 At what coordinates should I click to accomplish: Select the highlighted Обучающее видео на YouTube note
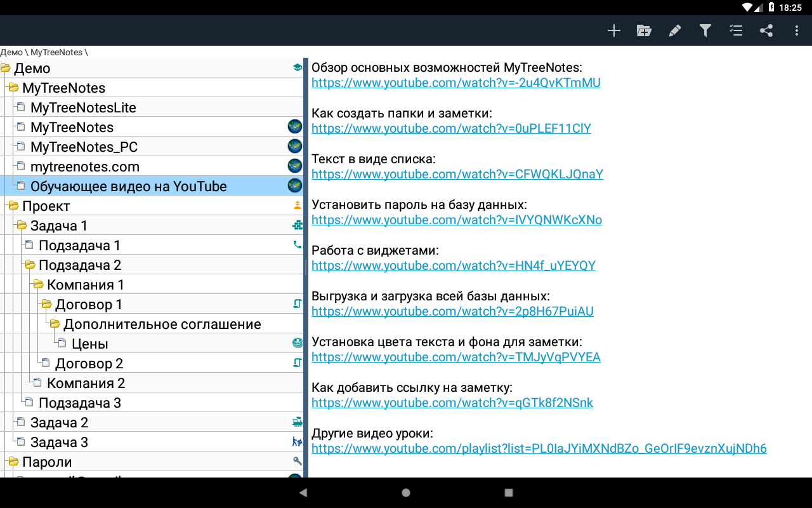(128, 185)
